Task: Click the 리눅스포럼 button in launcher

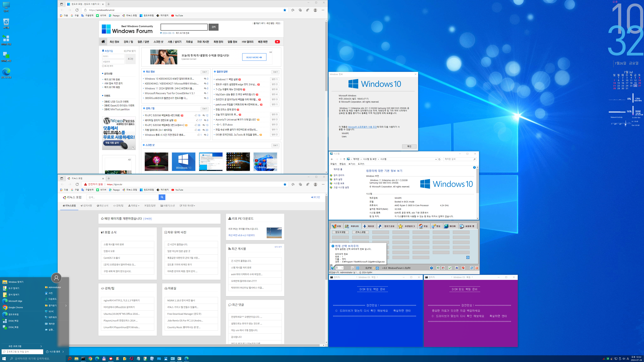Action: click(361, 232)
